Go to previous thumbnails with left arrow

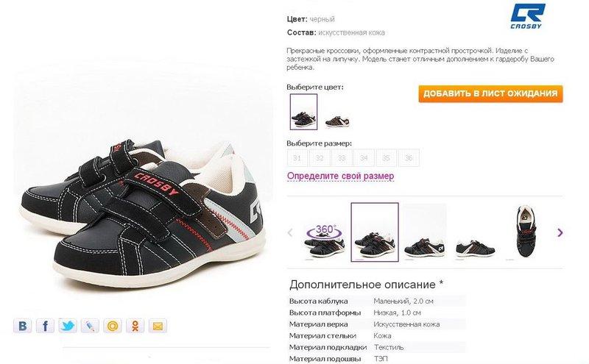coord(290,232)
